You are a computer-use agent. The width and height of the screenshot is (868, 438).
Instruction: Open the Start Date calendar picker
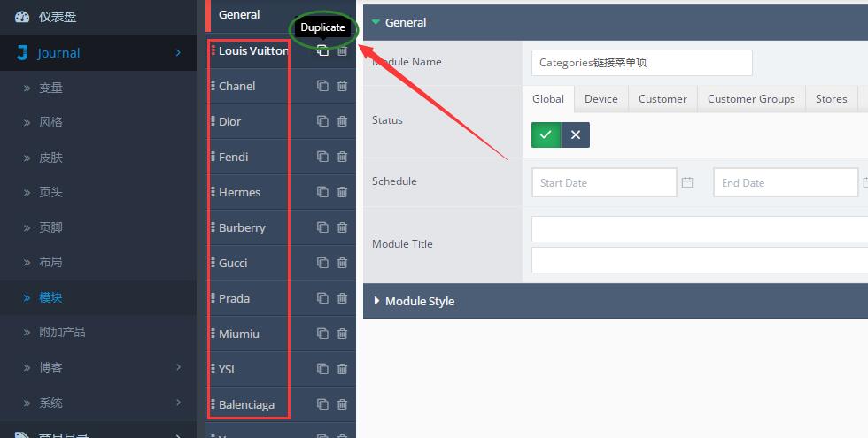tap(687, 182)
